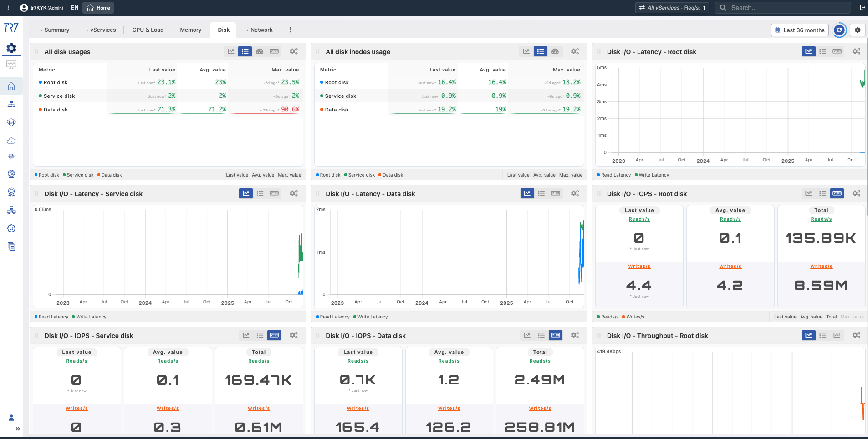This screenshot has height=439, width=868.
Task: Open the certificate ribbon sidebar icon
Action: pyautogui.click(x=11, y=192)
